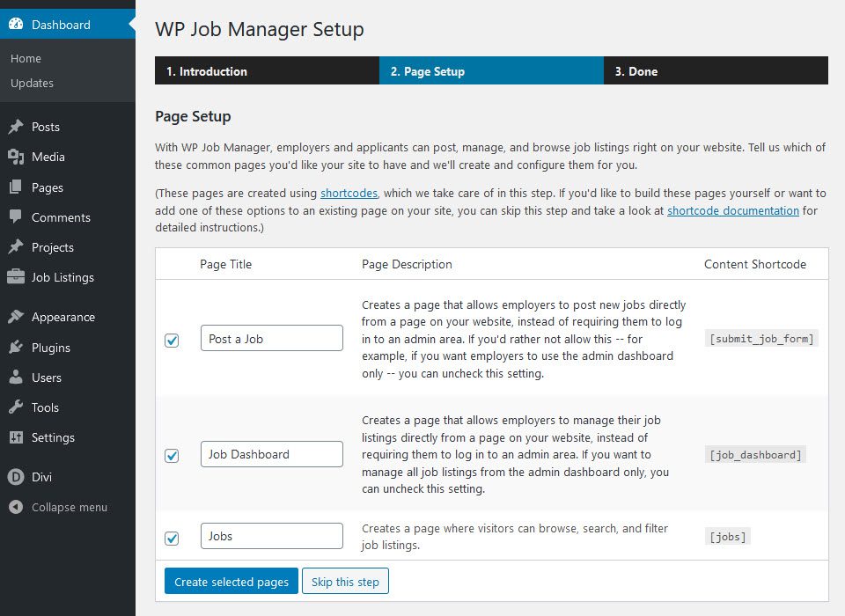Viewport: 845px width, 616px height.
Task: Open the Comments bubble icon
Action: point(16,217)
